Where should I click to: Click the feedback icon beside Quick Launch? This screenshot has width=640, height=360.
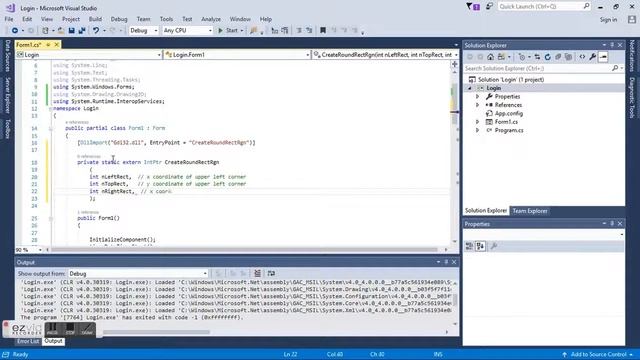(x=489, y=6)
